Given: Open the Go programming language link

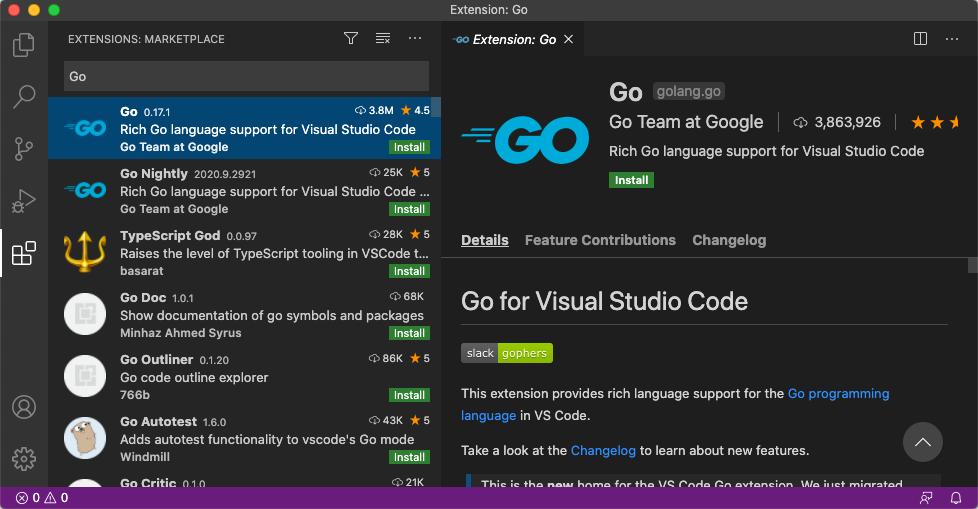Looking at the screenshot, I should pyautogui.click(x=838, y=393).
